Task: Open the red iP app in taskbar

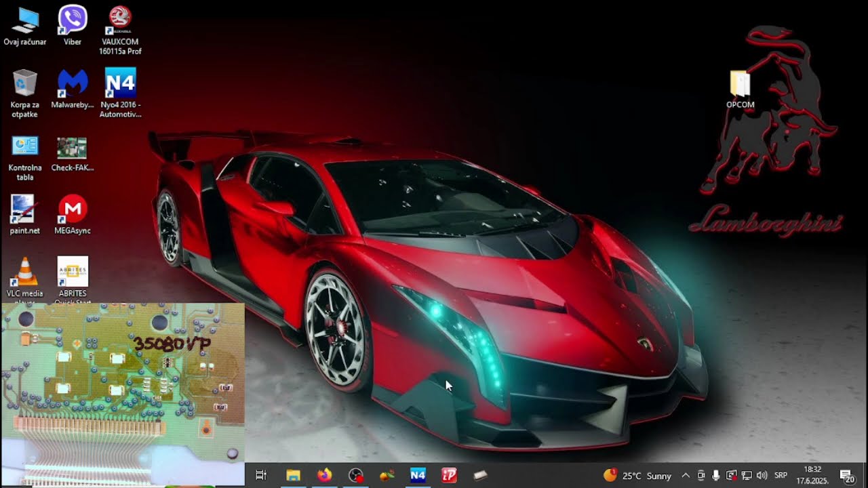Action: pyautogui.click(x=449, y=476)
